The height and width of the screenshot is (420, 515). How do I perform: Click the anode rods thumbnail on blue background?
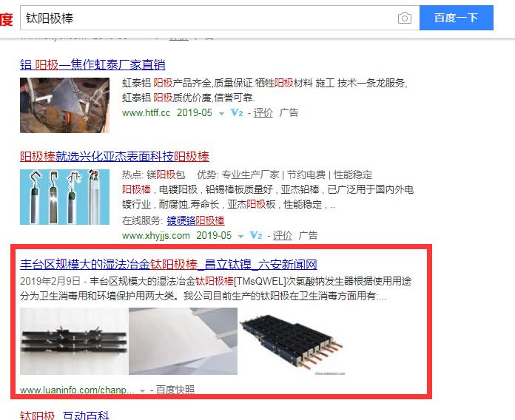64,197
